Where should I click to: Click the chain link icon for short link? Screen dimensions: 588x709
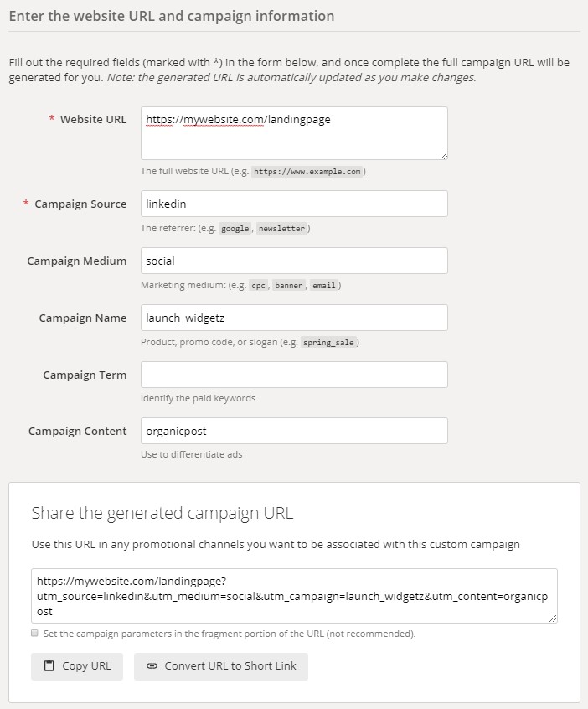(152, 666)
